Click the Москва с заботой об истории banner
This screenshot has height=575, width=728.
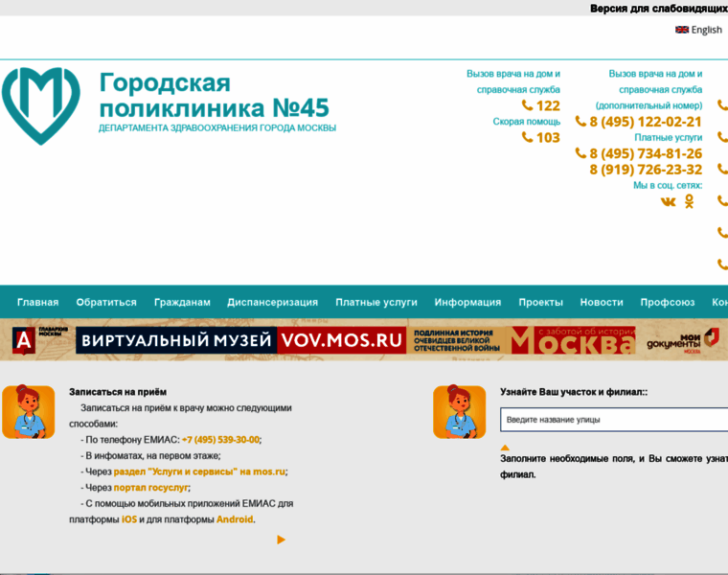click(x=573, y=340)
